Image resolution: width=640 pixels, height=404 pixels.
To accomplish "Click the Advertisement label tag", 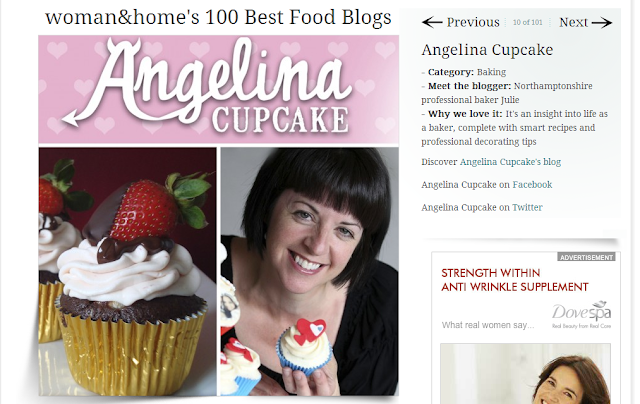I will [587, 257].
